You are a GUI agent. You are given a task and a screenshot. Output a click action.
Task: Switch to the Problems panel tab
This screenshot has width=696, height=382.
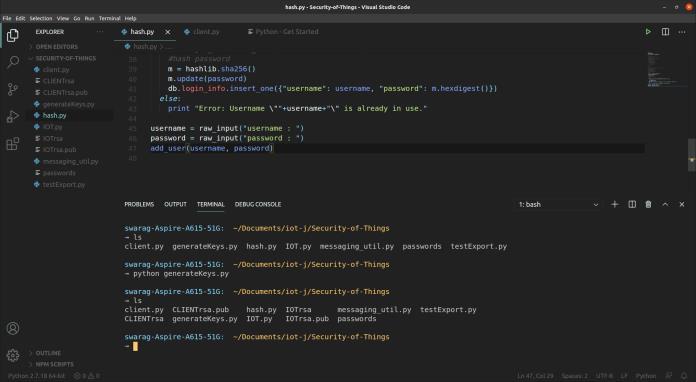tap(139, 204)
